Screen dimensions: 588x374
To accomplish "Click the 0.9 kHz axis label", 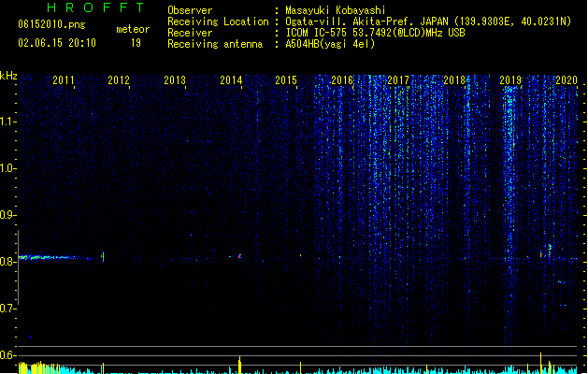I will 7,215.
